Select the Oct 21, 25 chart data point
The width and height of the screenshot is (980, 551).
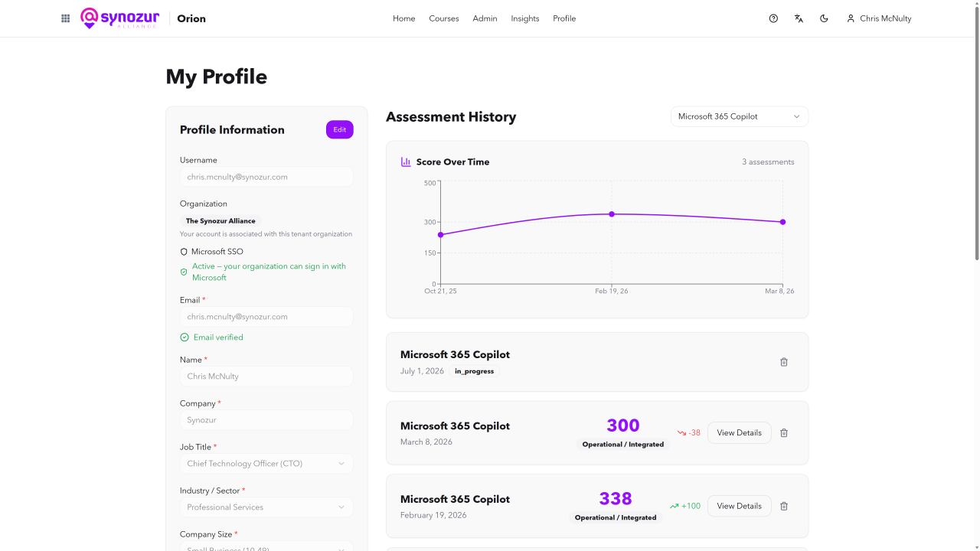(441, 235)
